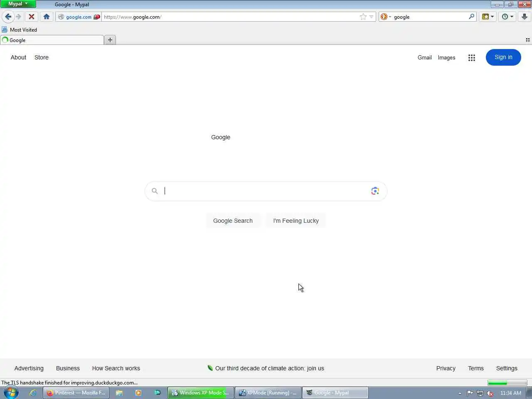Click the Google Lens camera icon in the search box
Viewport: 532px width, 399px height.
point(375,191)
